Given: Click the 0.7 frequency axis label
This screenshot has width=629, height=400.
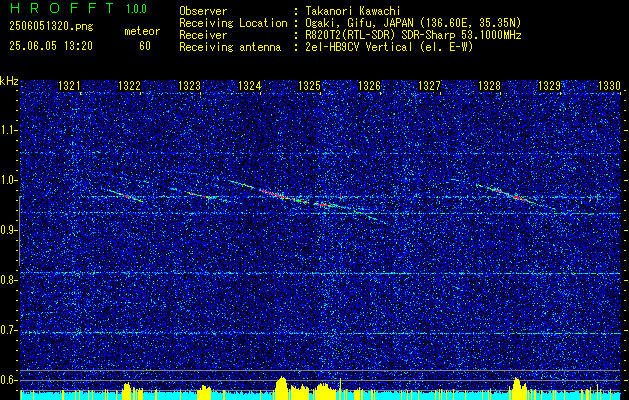Looking at the screenshot, I should (9, 330).
